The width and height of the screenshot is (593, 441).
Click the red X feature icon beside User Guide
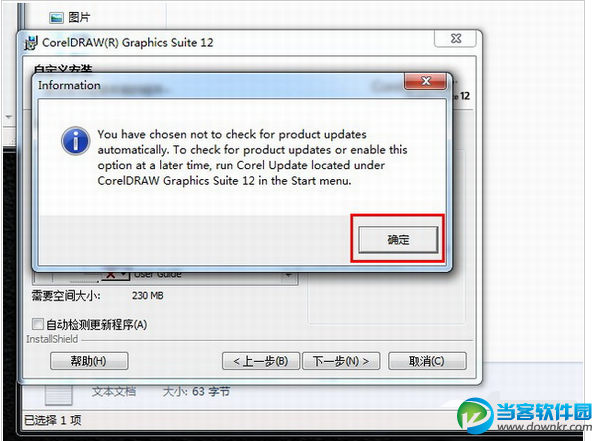[x=110, y=275]
